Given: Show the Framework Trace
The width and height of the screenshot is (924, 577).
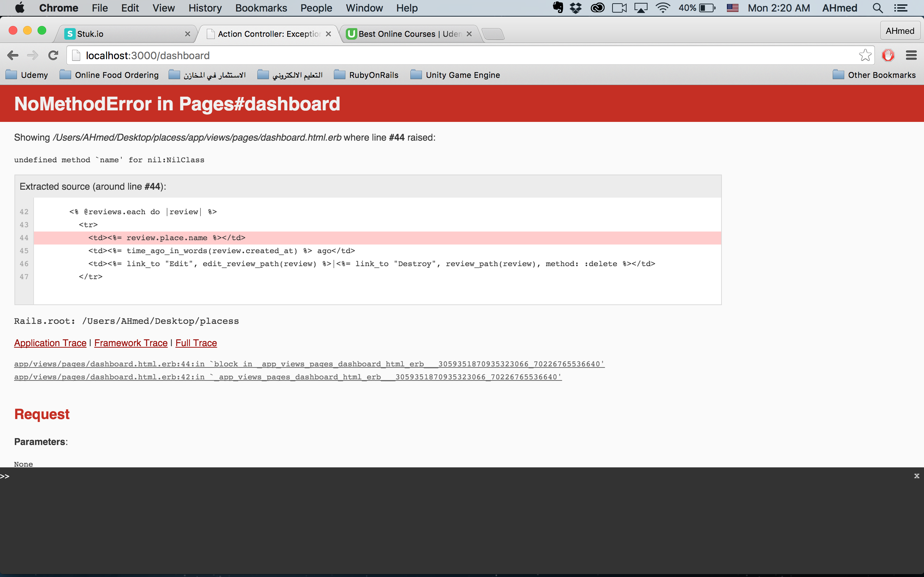Looking at the screenshot, I should pos(131,343).
